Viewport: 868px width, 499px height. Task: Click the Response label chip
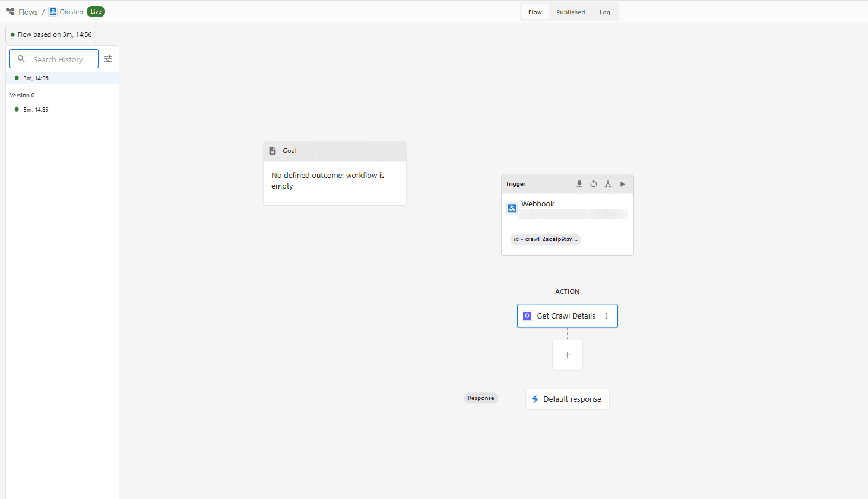coord(481,398)
